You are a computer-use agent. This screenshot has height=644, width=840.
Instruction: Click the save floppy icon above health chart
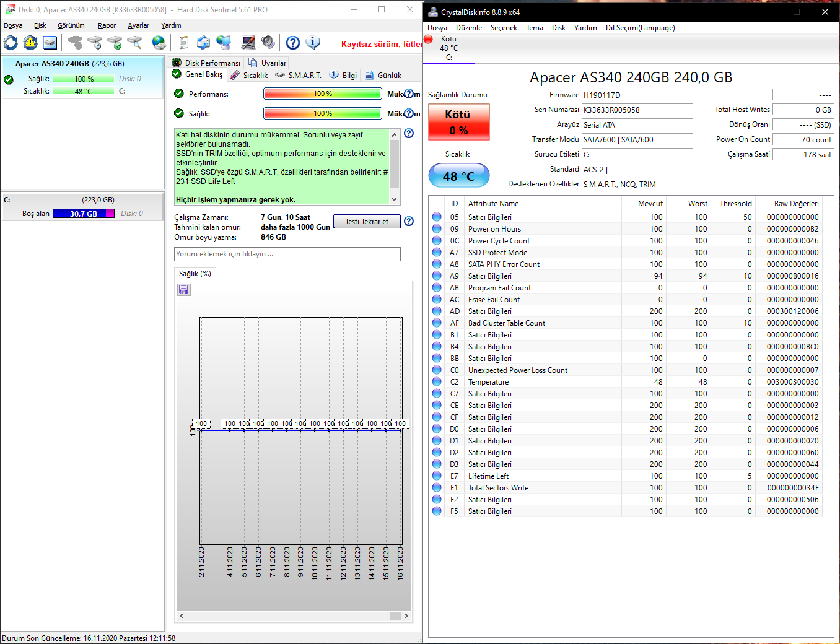pyautogui.click(x=184, y=290)
